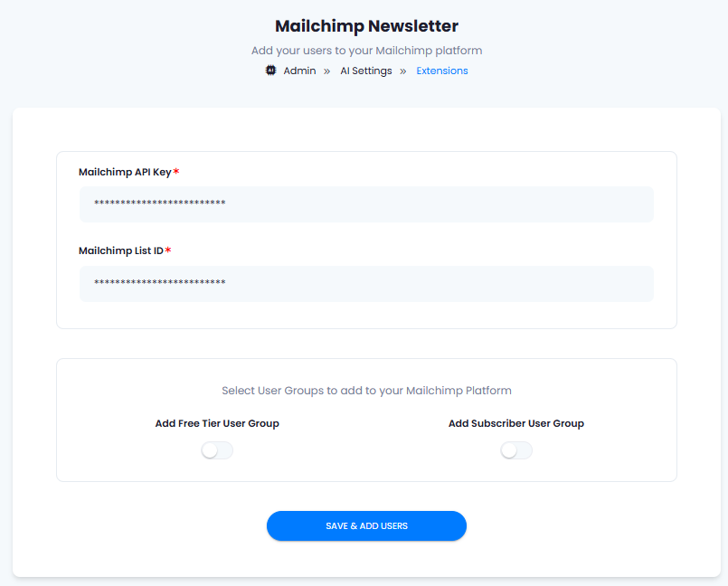Enable the Add Subscriber User Group toggle
The width and height of the screenshot is (728, 586).
click(x=516, y=450)
